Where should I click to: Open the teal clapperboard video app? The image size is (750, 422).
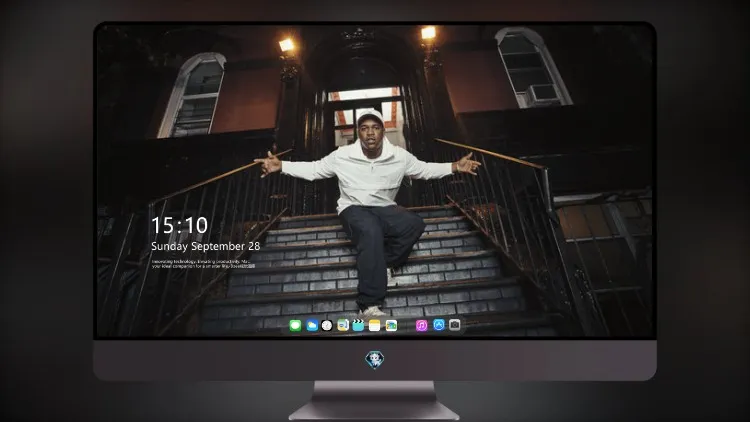tap(358, 326)
